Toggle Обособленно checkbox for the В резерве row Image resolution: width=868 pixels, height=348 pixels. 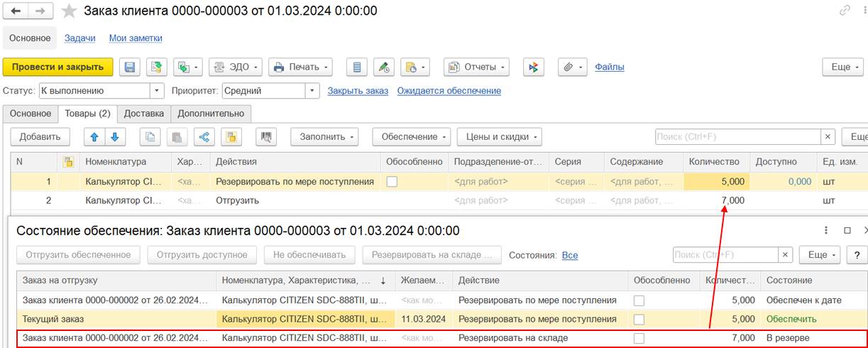tap(639, 338)
